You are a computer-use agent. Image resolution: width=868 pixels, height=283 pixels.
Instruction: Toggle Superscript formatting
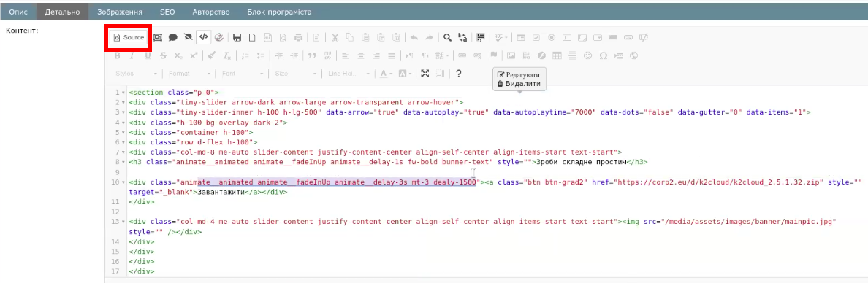[x=194, y=55]
